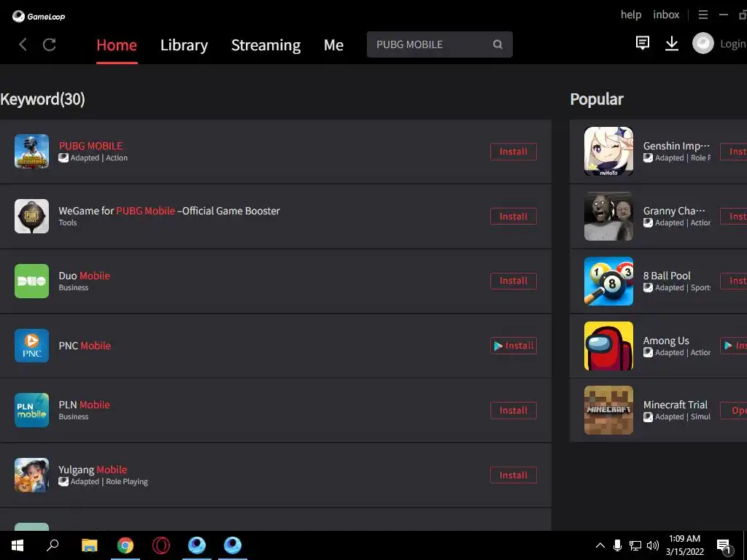Open Granny Chapter thumbnail in Popular

[609, 216]
